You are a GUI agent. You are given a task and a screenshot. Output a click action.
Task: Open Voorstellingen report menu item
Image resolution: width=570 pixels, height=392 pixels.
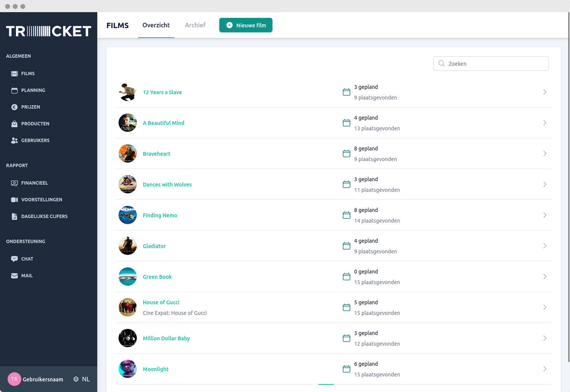[x=42, y=200]
